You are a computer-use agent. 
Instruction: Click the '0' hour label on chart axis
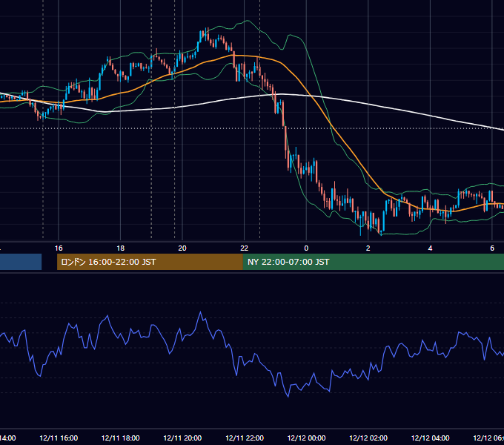click(306, 248)
